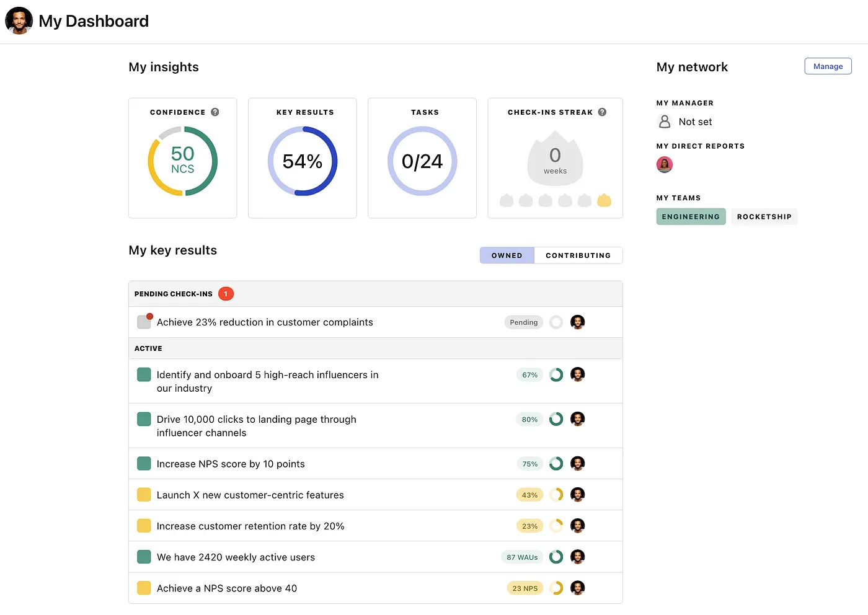This screenshot has height=615, width=868.
Task: Click the yellow flame in the streak row
Action: [x=604, y=200]
